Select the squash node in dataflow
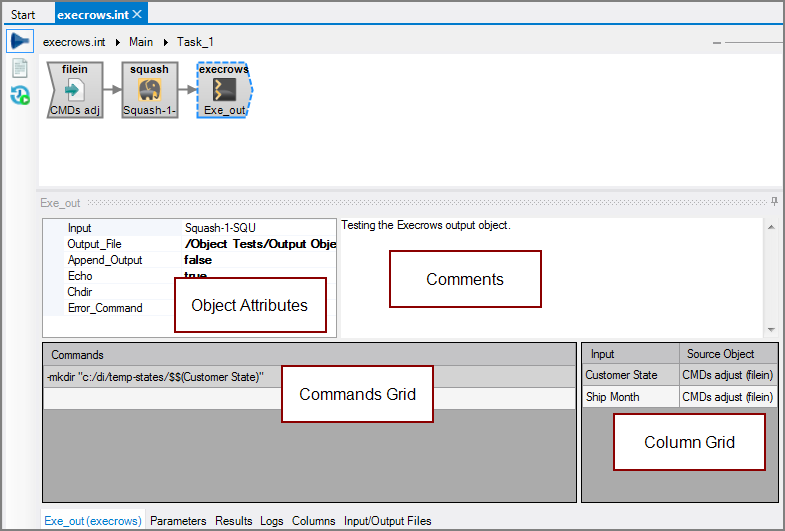Screen dimensions: 785x531 pos(149,90)
